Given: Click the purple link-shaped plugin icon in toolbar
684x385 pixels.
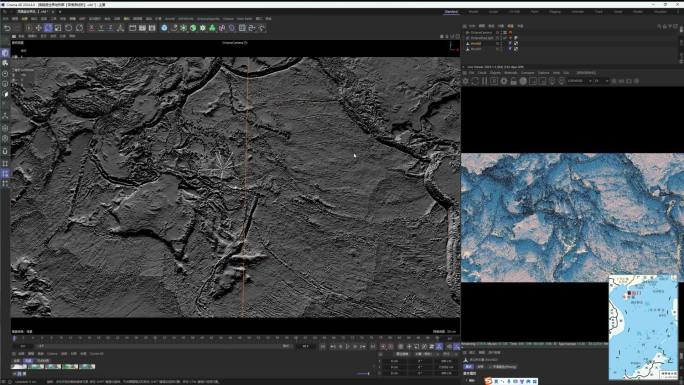Looking at the screenshot, I should point(222,28).
